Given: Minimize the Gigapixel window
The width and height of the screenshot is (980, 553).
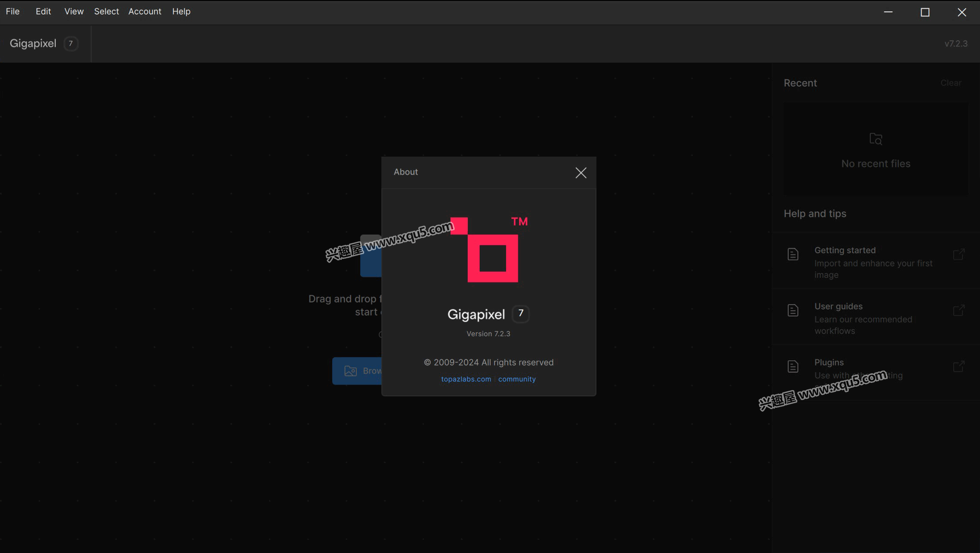Looking at the screenshot, I should tap(888, 12).
